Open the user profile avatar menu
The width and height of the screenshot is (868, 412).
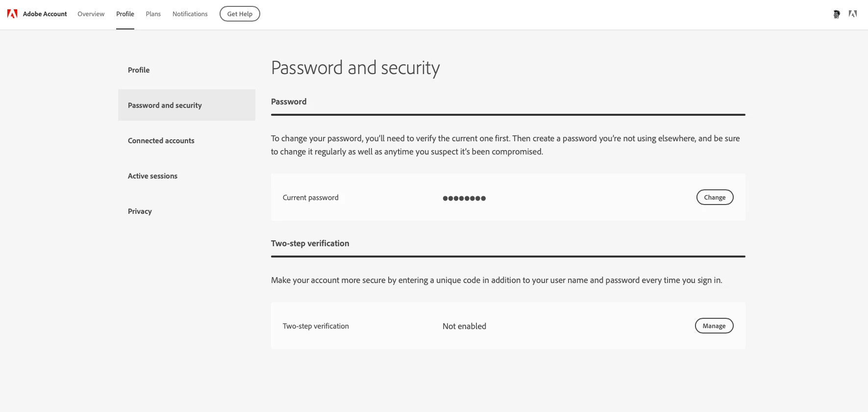coord(837,14)
